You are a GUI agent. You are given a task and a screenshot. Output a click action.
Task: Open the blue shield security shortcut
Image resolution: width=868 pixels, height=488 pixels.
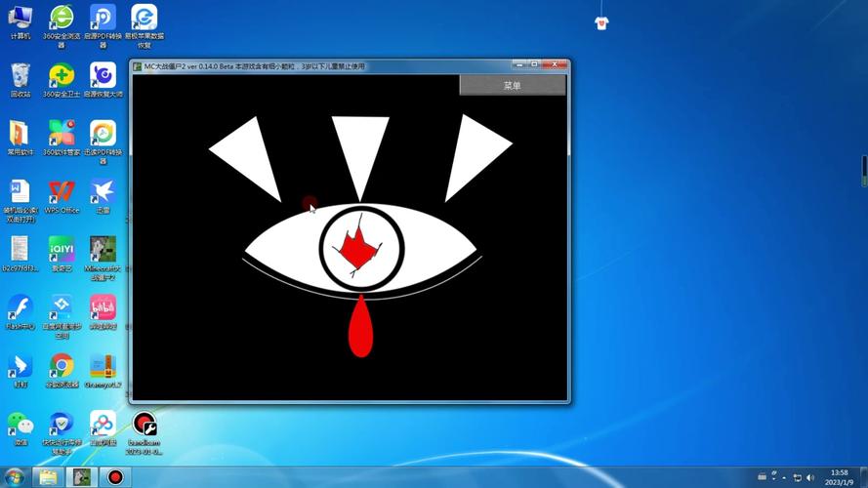click(62, 432)
